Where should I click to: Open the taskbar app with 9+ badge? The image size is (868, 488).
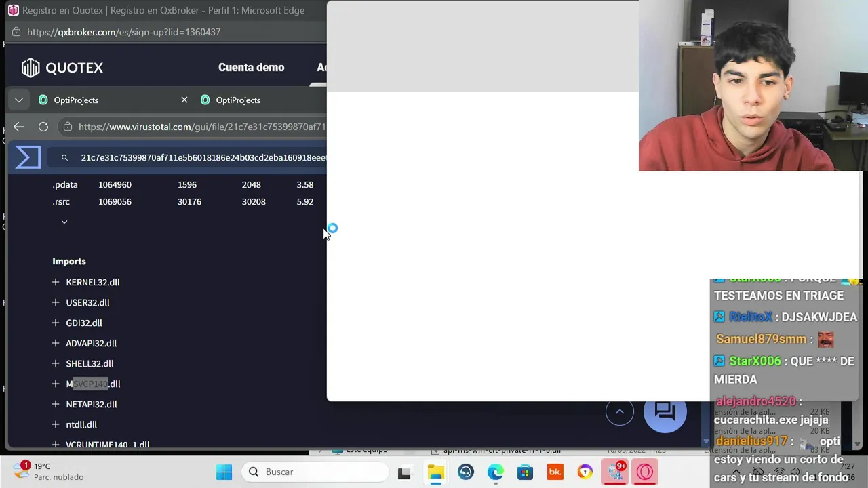tap(615, 472)
